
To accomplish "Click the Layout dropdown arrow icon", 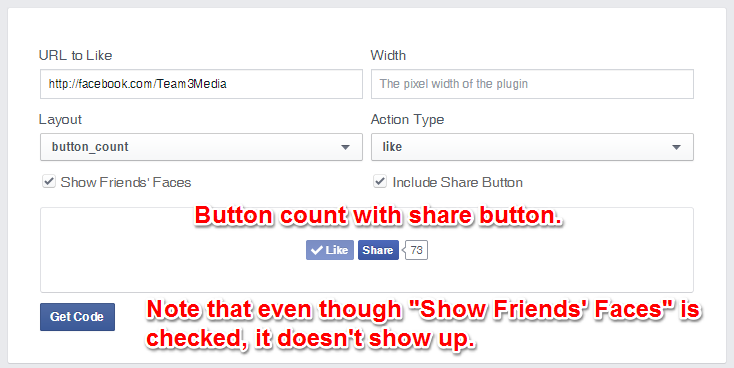I will coord(345,147).
